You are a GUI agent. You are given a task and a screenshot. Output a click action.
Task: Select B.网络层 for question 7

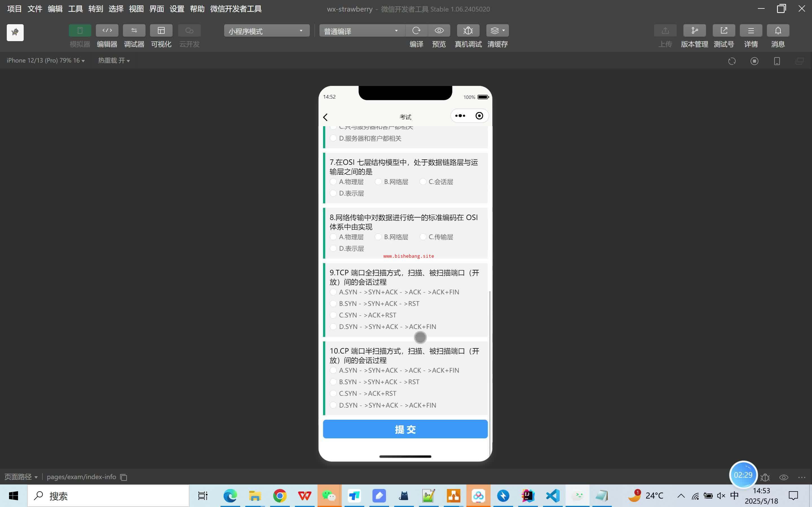[378, 182]
